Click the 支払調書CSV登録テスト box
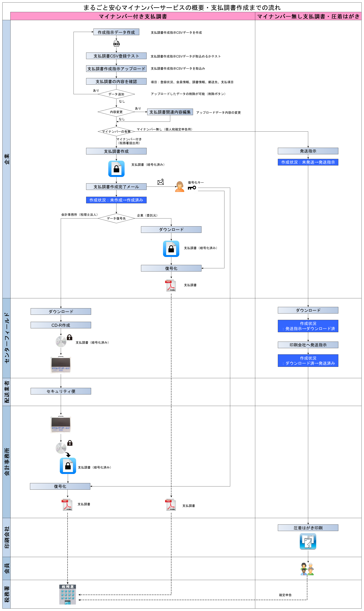Viewport: 364px width, 611px height. pyautogui.click(x=116, y=56)
